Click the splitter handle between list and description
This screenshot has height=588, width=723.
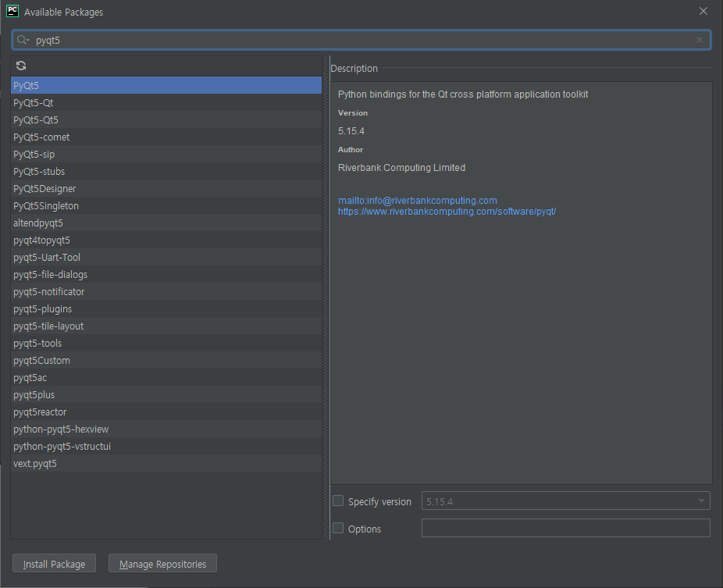326,298
